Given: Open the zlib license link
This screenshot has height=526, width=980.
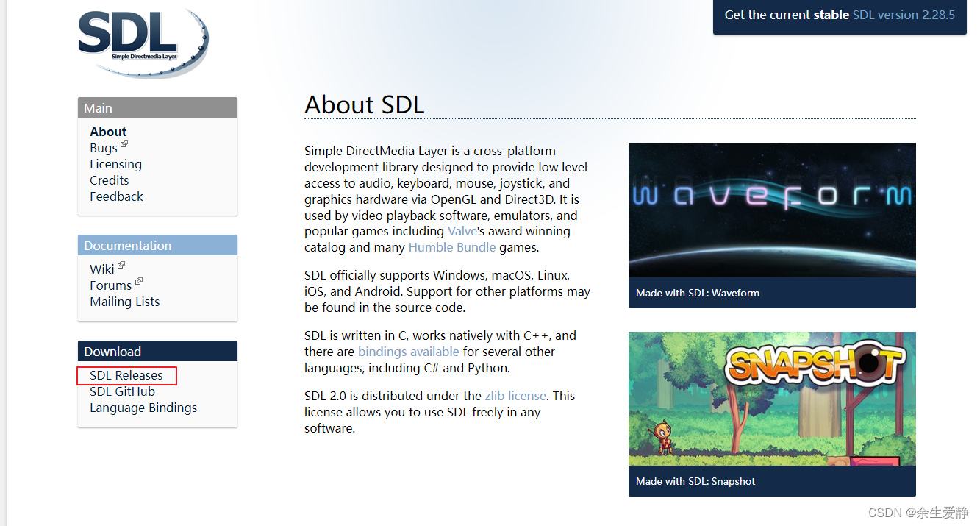Looking at the screenshot, I should 515,396.
